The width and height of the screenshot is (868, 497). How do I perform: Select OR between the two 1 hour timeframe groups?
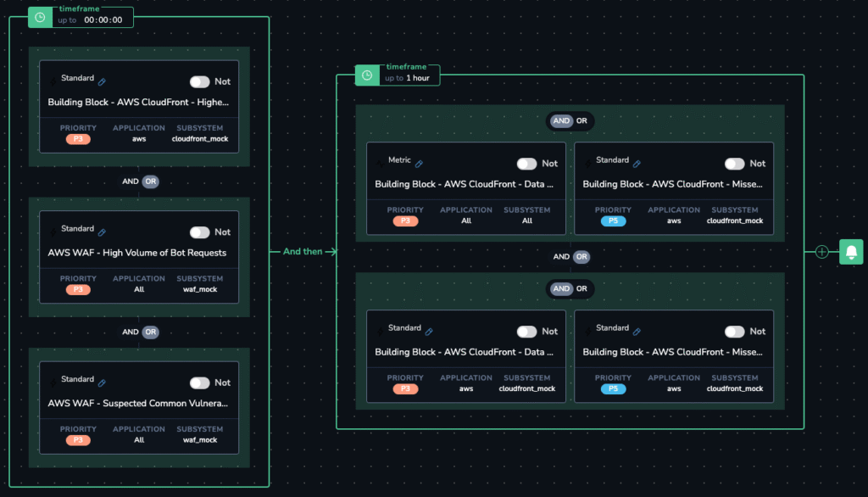pos(581,257)
